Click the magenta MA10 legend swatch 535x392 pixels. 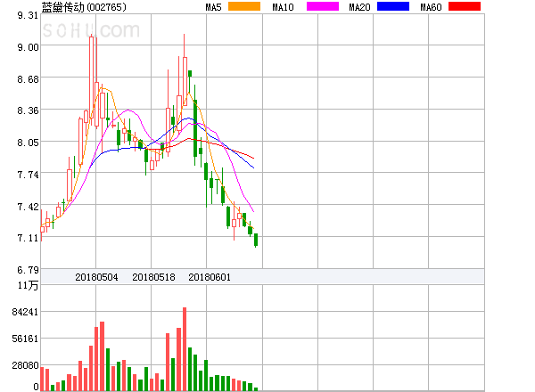[x=323, y=6]
